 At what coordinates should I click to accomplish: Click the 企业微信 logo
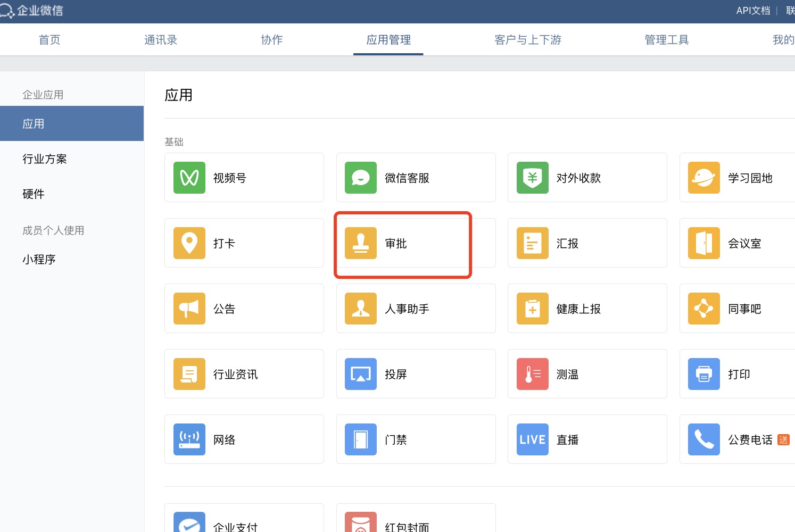point(32,11)
